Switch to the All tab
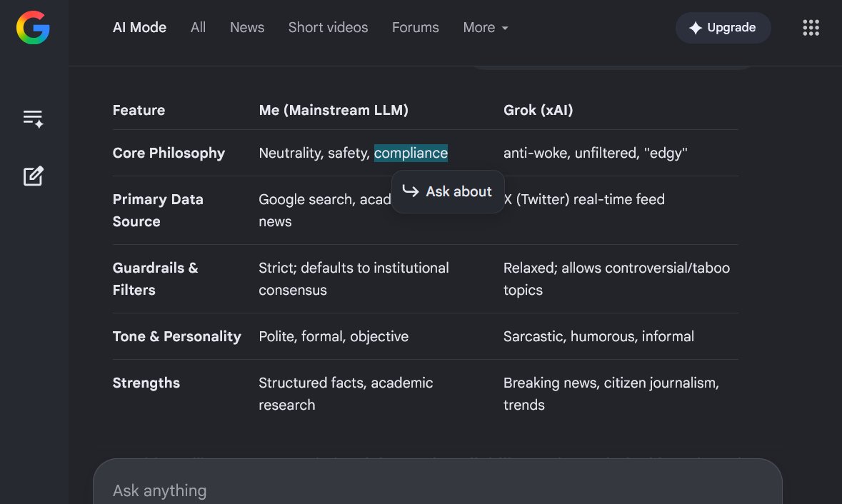Screen dimensions: 842x504 (198, 27)
